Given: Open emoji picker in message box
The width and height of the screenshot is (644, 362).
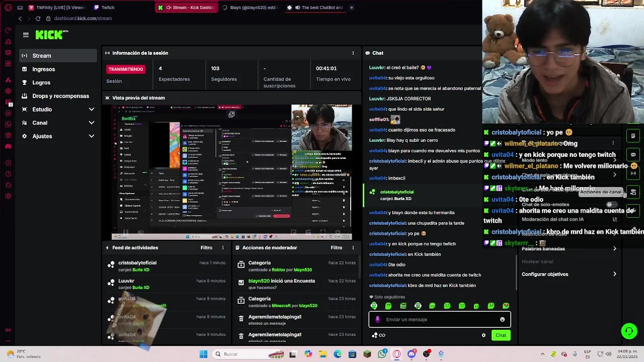Looking at the screenshot, I should (502, 319).
